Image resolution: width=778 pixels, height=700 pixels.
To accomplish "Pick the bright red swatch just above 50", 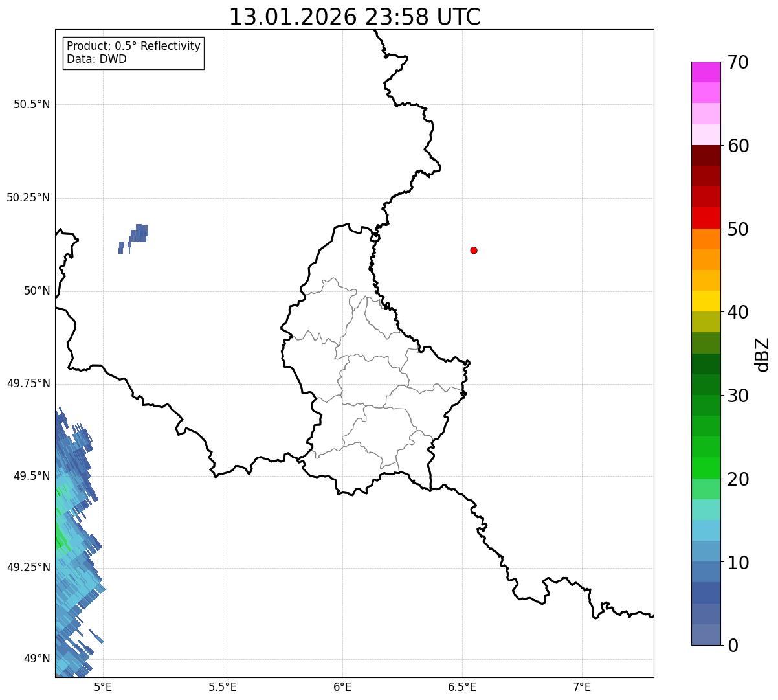I will 706,218.
